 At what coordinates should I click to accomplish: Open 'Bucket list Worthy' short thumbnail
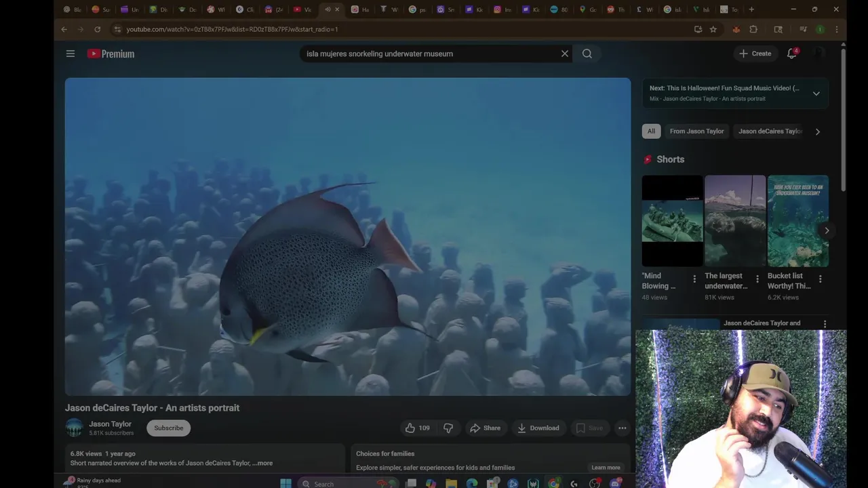[x=797, y=221]
